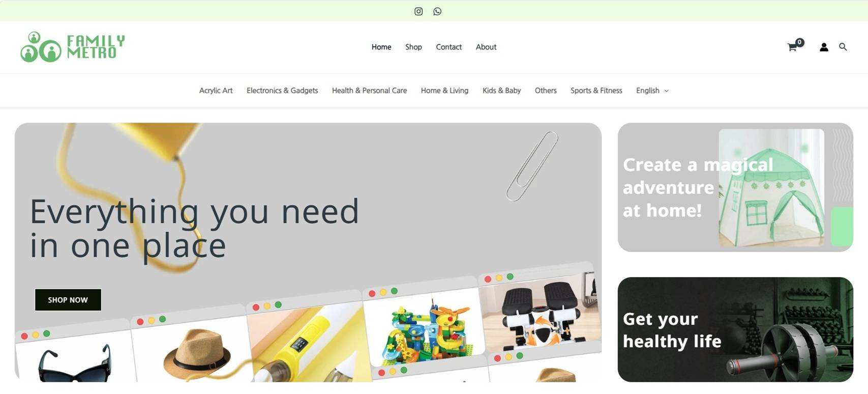Open the Shop menu item
868x394 pixels.
point(413,47)
